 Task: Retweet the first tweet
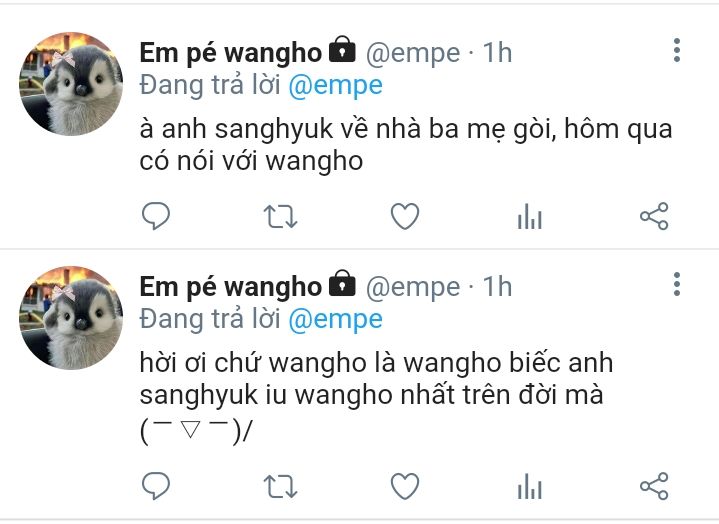(280, 217)
